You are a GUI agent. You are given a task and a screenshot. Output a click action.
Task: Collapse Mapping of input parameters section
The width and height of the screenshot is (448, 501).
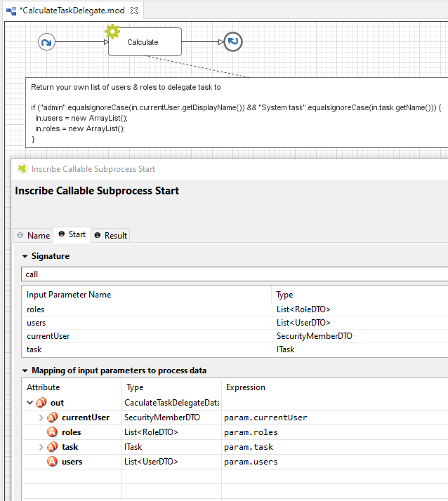coord(25,370)
